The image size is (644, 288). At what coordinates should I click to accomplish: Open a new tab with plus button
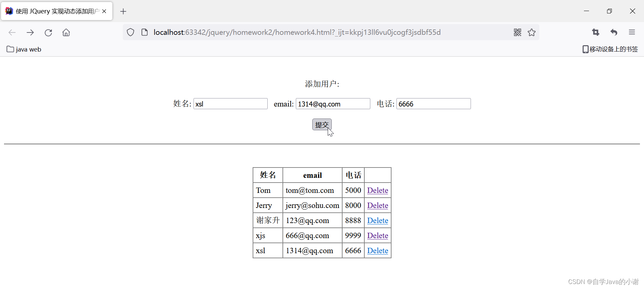click(123, 11)
